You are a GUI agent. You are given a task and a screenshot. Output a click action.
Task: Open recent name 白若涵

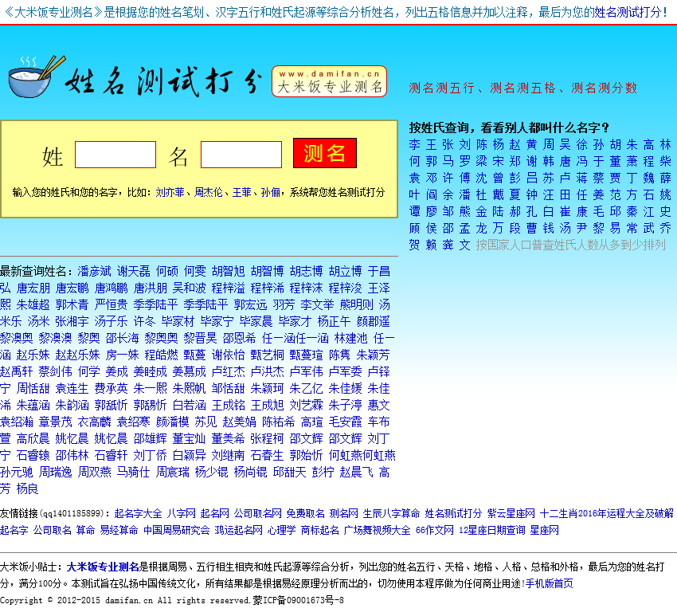[189, 405]
